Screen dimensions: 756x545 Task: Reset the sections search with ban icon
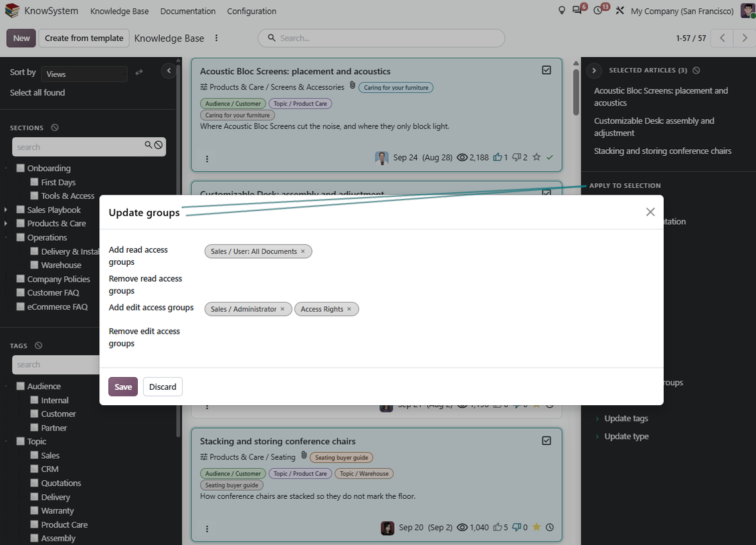[x=158, y=144]
